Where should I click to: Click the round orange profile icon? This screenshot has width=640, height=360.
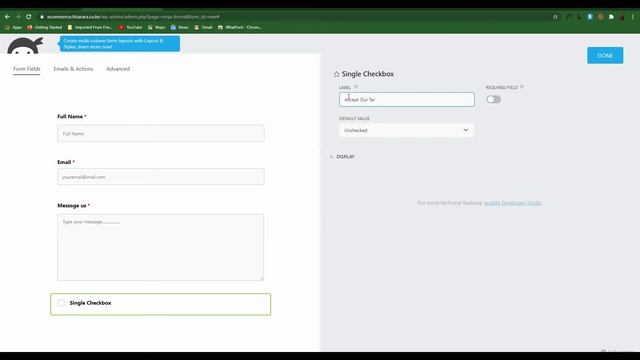pyautogui.click(x=600, y=17)
